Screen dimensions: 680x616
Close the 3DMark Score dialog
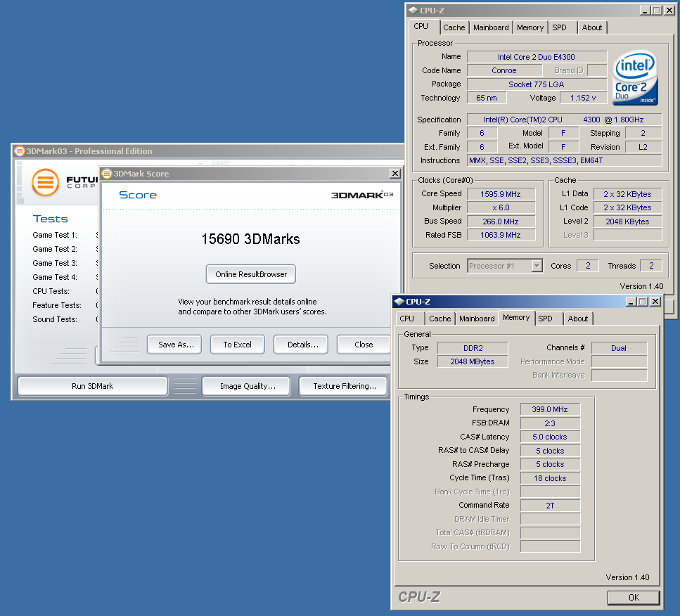[394, 174]
